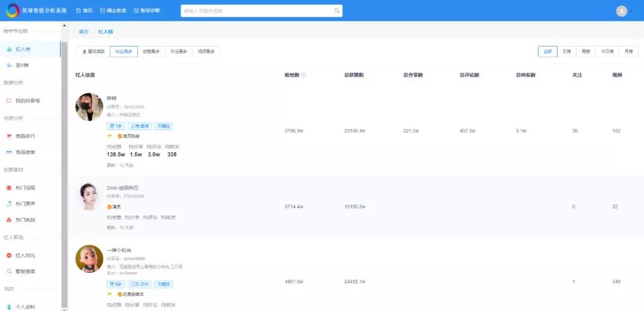Click the 播主收录 list icon in top bar

(x=103, y=11)
